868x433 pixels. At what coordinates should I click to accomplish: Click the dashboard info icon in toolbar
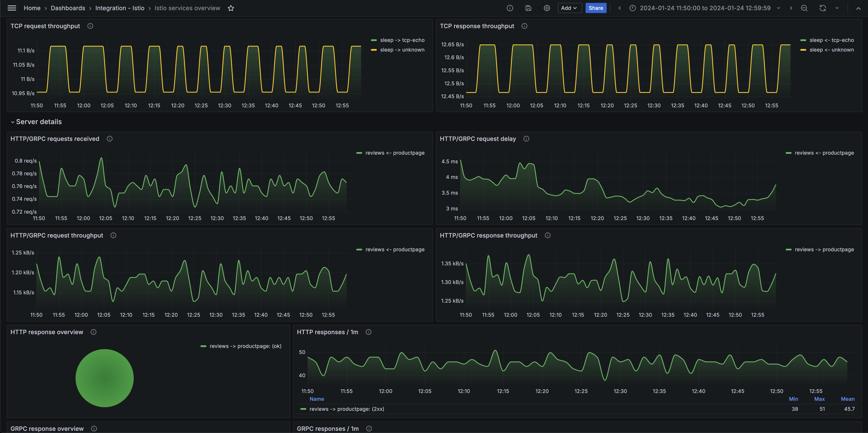coord(510,8)
